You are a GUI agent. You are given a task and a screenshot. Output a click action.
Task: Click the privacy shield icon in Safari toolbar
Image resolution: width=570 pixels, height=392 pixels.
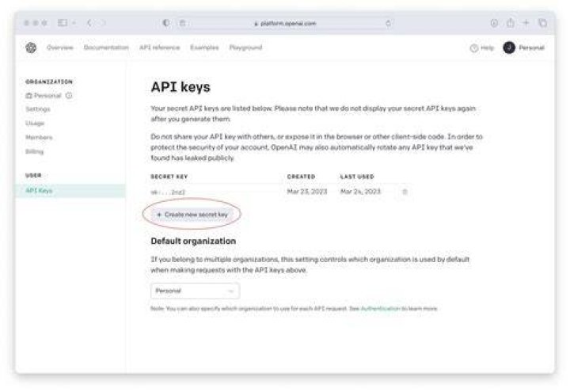(x=166, y=23)
